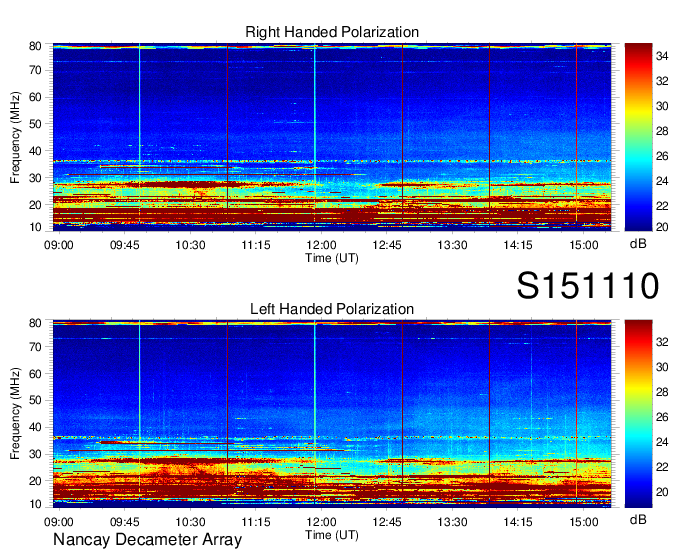Image resolution: width=680 pixels, height=552 pixels.
Task: Click frequency tick 60 of Left Handed plot
Action: 35,374
